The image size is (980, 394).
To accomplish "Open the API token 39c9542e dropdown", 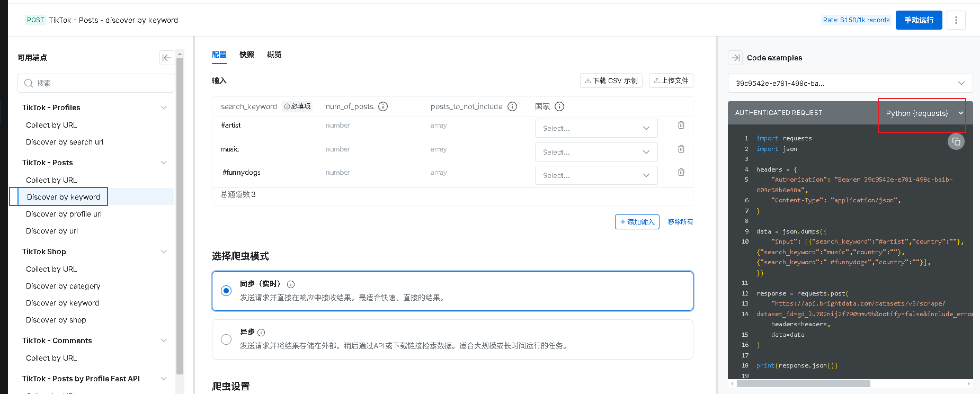I will pyautogui.click(x=850, y=83).
